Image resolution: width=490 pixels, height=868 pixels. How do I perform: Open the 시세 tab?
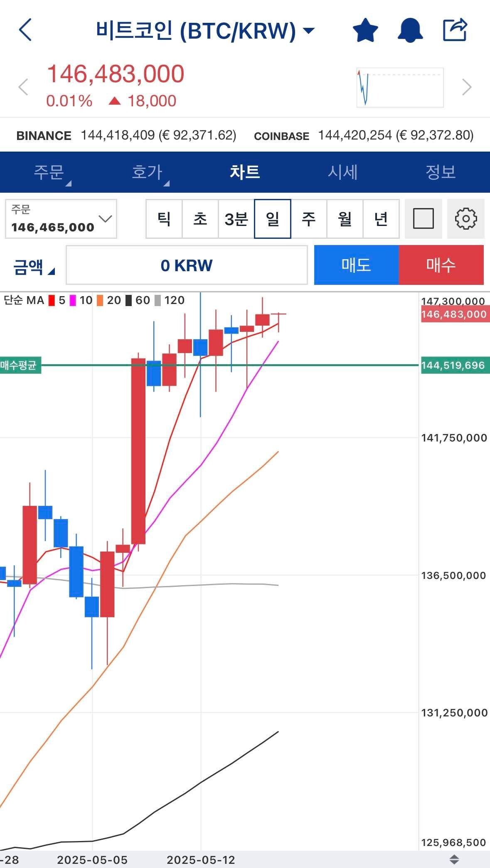[x=342, y=172]
